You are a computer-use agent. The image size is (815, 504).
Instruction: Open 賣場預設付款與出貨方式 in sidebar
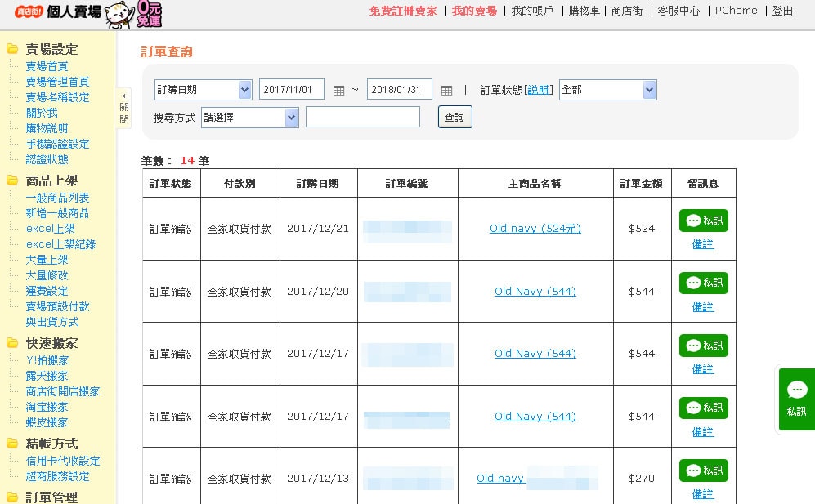point(57,314)
